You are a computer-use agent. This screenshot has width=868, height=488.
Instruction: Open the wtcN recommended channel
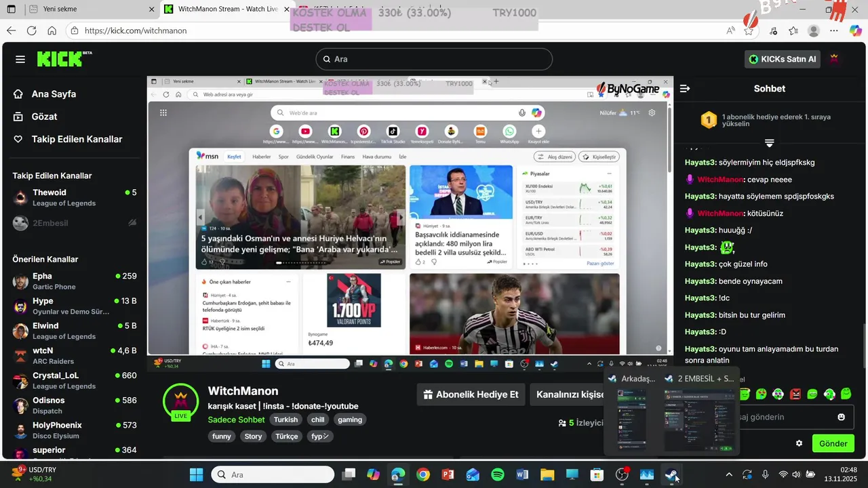pyautogui.click(x=75, y=356)
